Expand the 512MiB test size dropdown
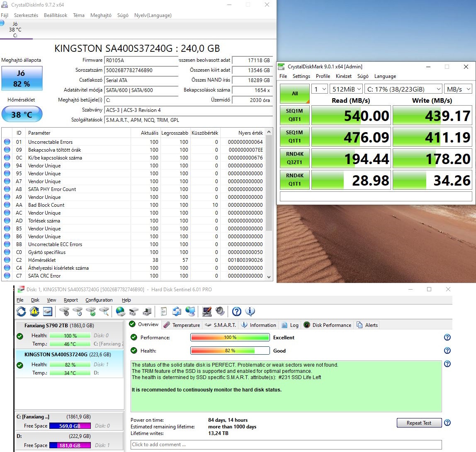The width and height of the screenshot is (476, 452). [x=346, y=89]
